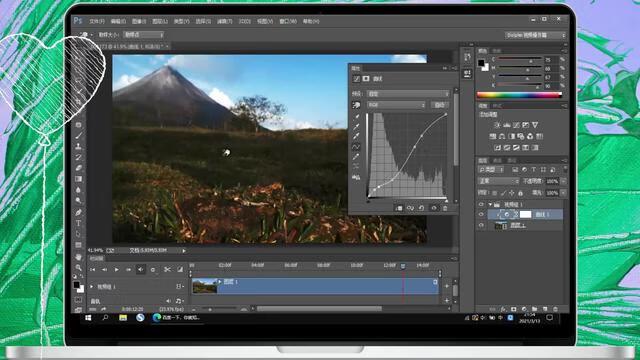Image resolution: width=640 pixels, height=360 pixels.
Task: Reset the Curves adjustment to defaults
Action: pos(421,208)
